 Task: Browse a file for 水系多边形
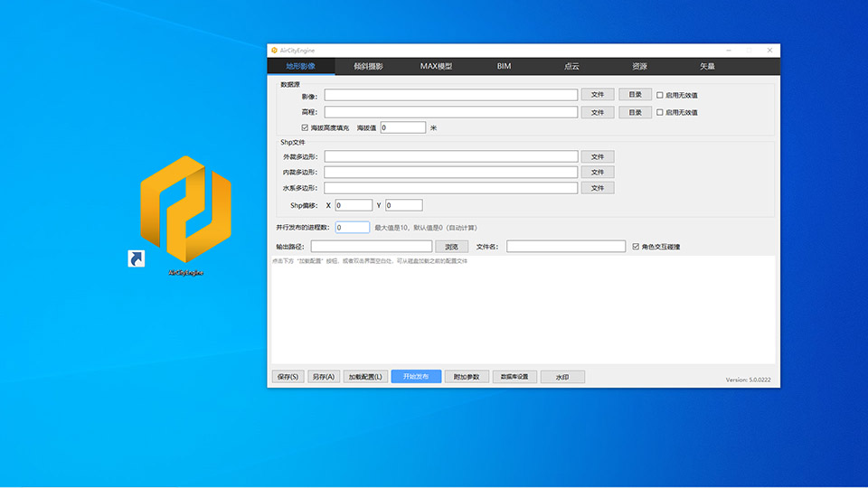click(x=598, y=188)
